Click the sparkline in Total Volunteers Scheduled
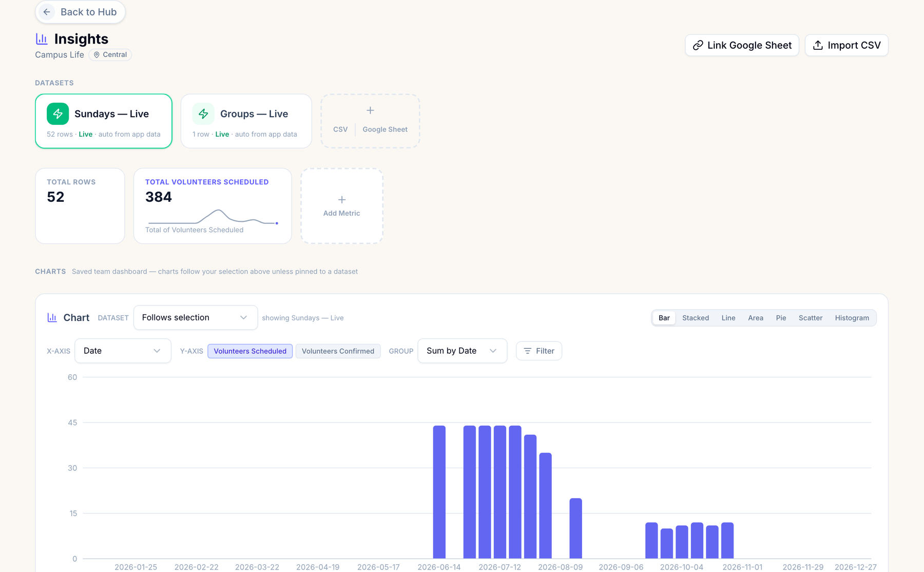The image size is (924, 572). click(213, 217)
